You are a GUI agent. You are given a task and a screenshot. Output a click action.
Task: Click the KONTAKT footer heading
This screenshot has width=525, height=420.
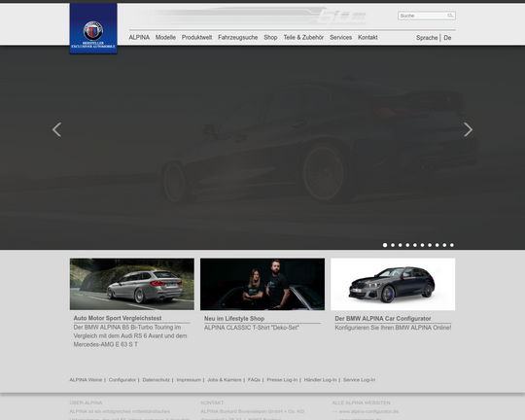tap(212, 402)
